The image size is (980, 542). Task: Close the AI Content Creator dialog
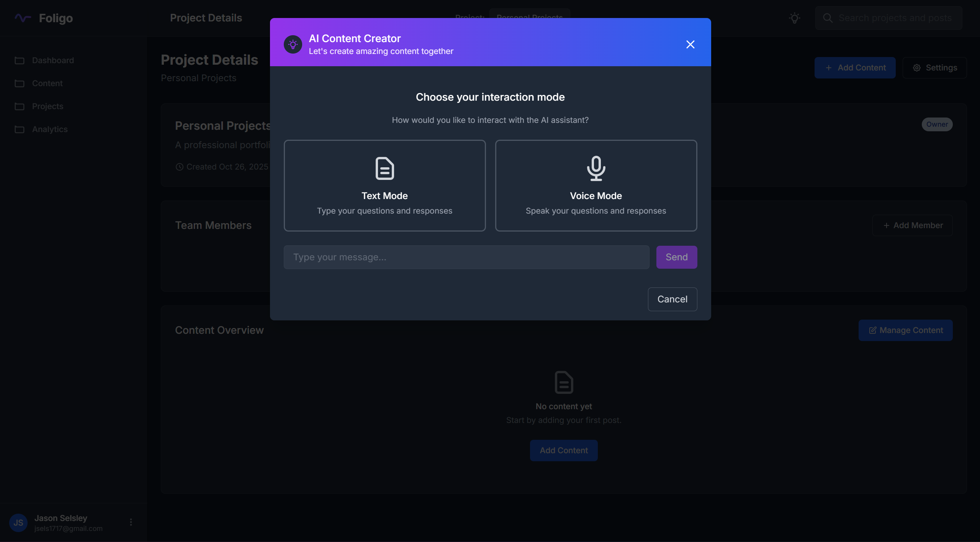(690, 45)
